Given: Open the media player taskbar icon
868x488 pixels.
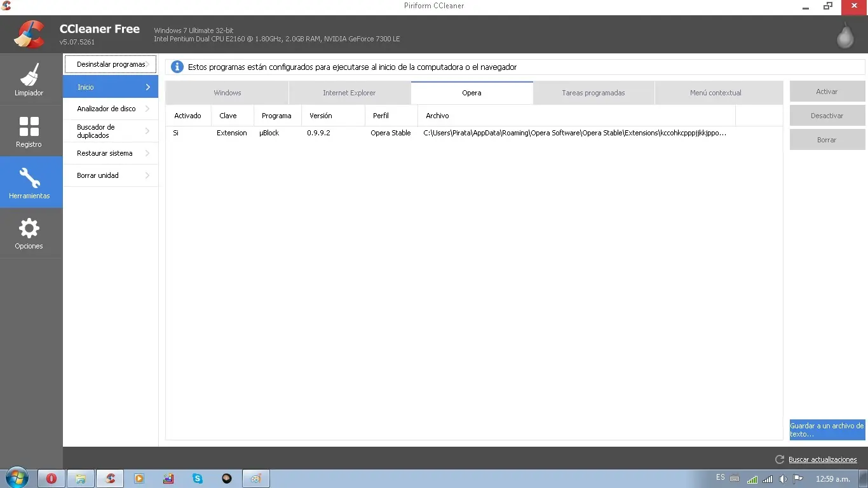Looking at the screenshot, I should pos(139,478).
